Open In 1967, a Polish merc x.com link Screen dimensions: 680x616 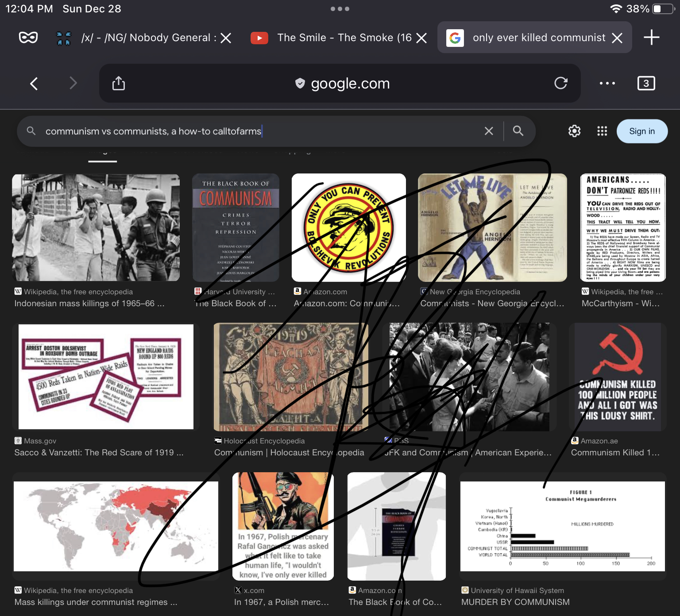(282, 602)
